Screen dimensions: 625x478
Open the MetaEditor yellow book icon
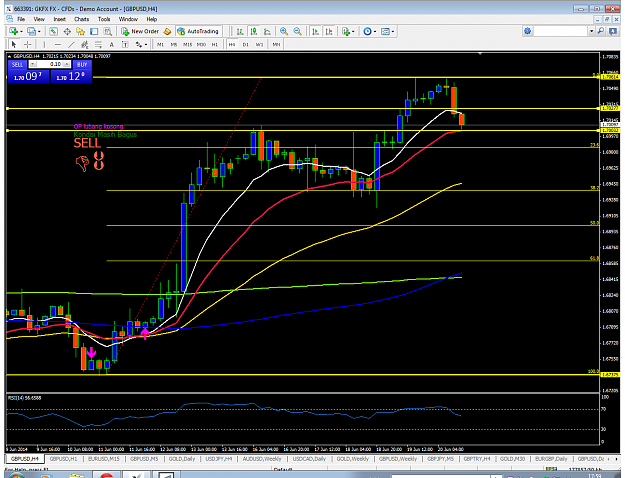[x=167, y=31]
